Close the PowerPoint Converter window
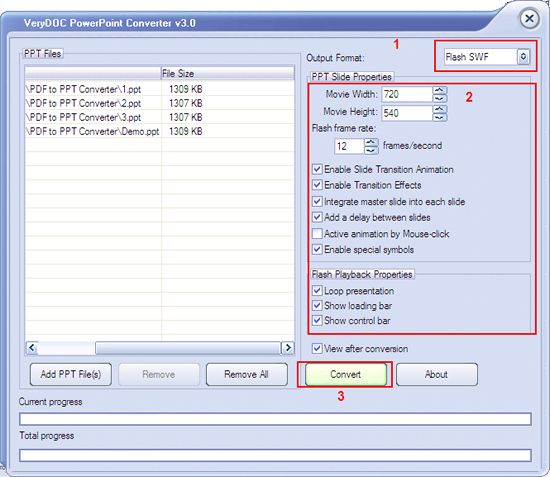 529,18
